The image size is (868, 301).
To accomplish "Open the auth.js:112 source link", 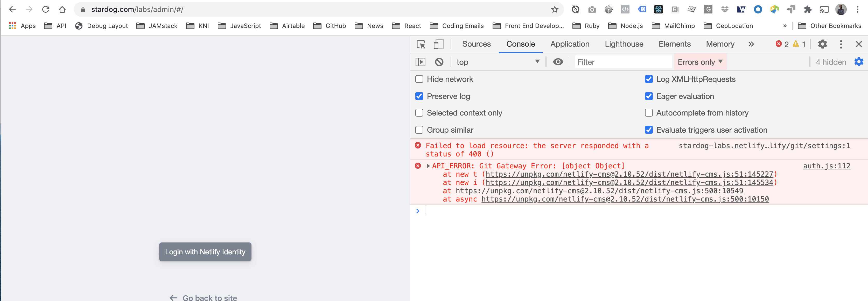I will pos(827,166).
